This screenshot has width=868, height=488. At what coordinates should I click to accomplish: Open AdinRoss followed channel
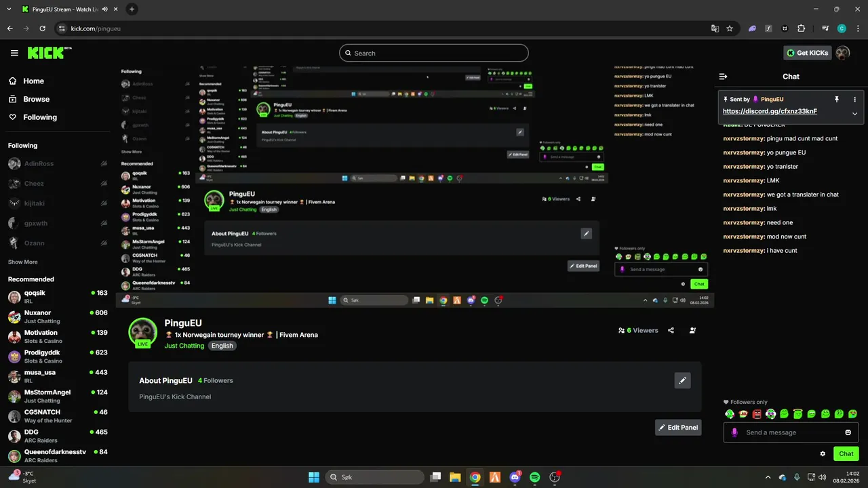pos(57,163)
